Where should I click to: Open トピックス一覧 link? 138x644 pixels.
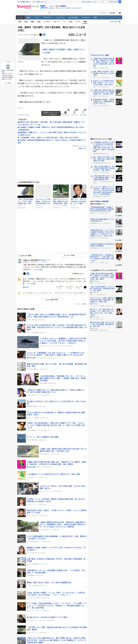(x=115, y=22)
